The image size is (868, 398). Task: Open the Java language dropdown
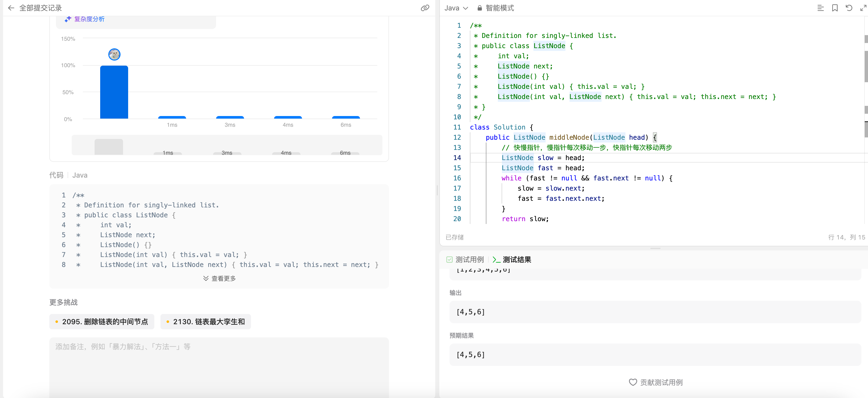pyautogui.click(x=456, y=8)
